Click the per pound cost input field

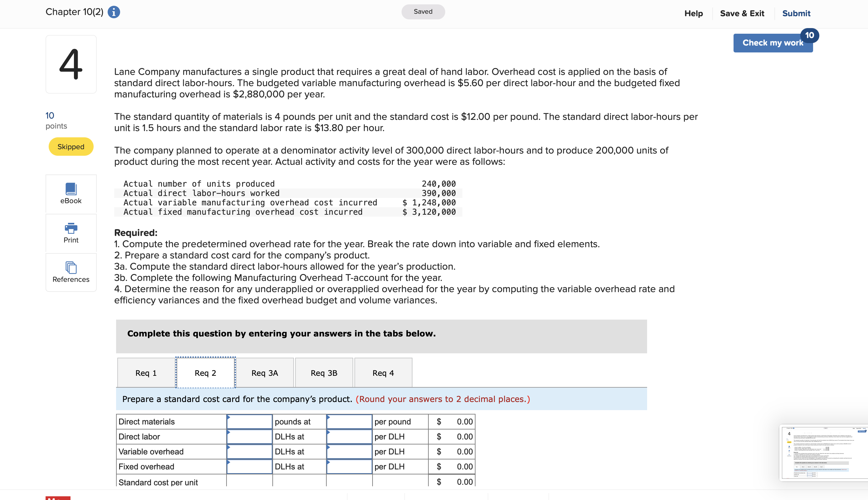[349, 421]
